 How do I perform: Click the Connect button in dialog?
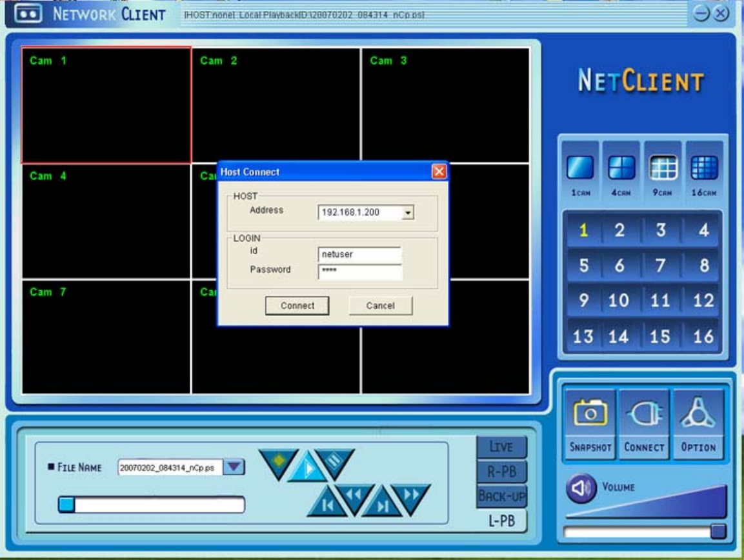point(297,306)
